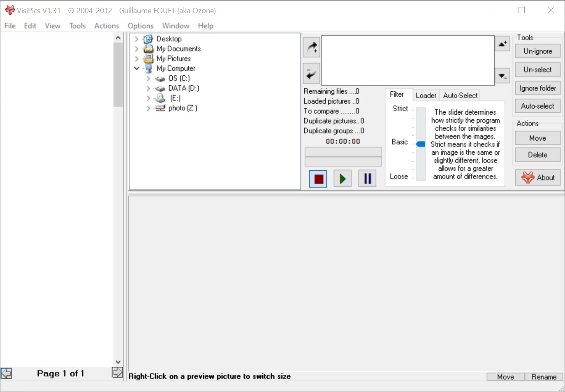Click the Page 1 of 1 label
Image resolution: width=565 pixels, height=392 pixels.
tap(60, 373)
